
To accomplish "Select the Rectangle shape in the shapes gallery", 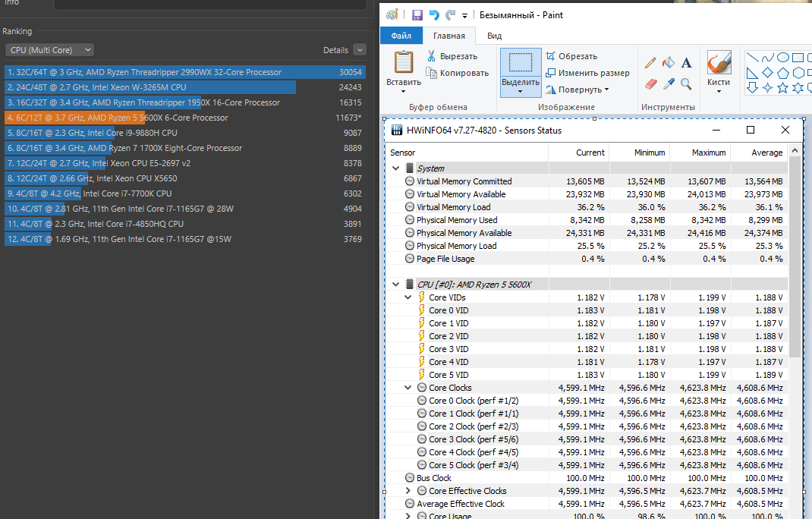I will [x=798, y=58].
